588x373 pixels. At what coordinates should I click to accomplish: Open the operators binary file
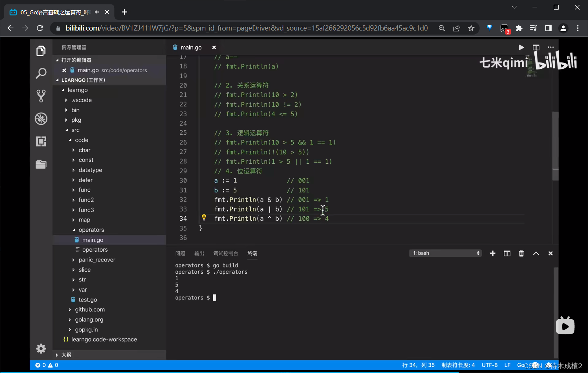[x=95, y=250]
